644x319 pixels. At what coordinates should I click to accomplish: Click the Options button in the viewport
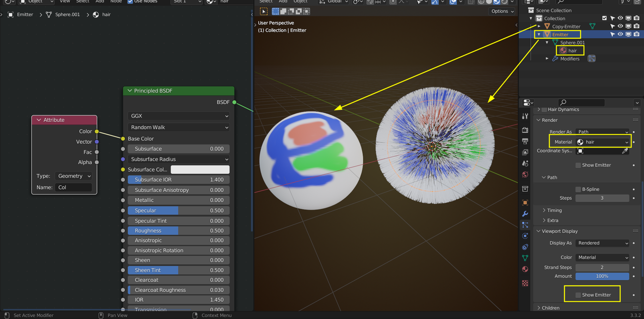(x=502, y=11)
